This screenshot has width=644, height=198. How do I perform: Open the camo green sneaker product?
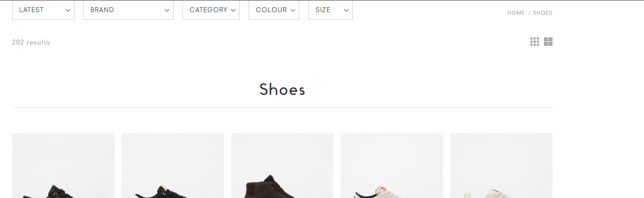coord(63,166)
